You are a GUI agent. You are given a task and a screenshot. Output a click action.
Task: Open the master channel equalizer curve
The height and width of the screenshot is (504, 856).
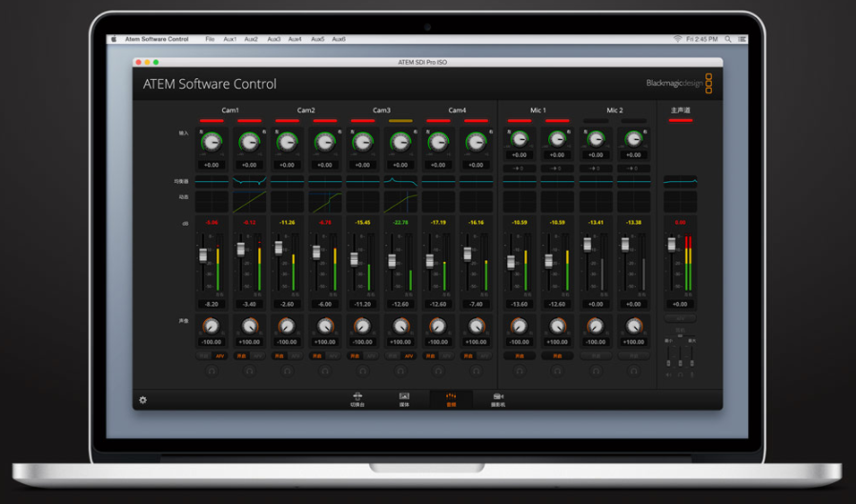pyautogui.click(x=681, y=181)
